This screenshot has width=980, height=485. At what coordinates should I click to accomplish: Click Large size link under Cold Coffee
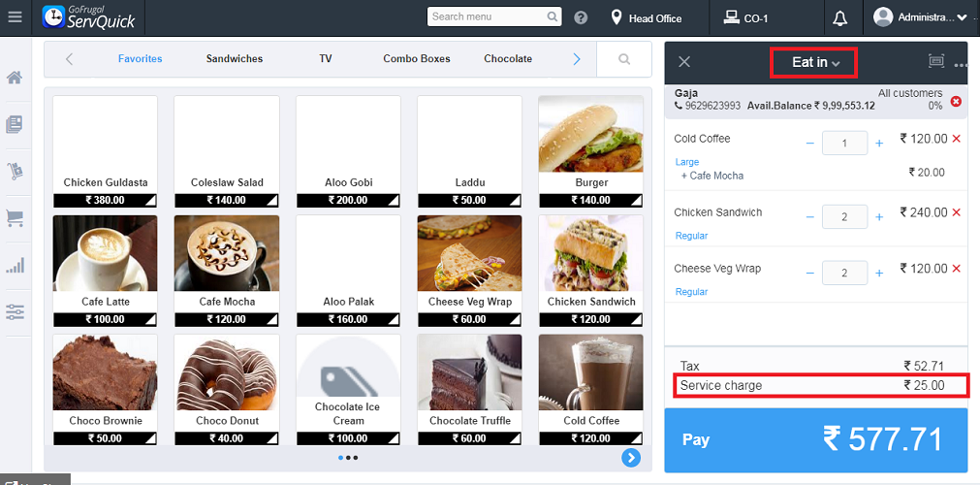coord(687,162)
